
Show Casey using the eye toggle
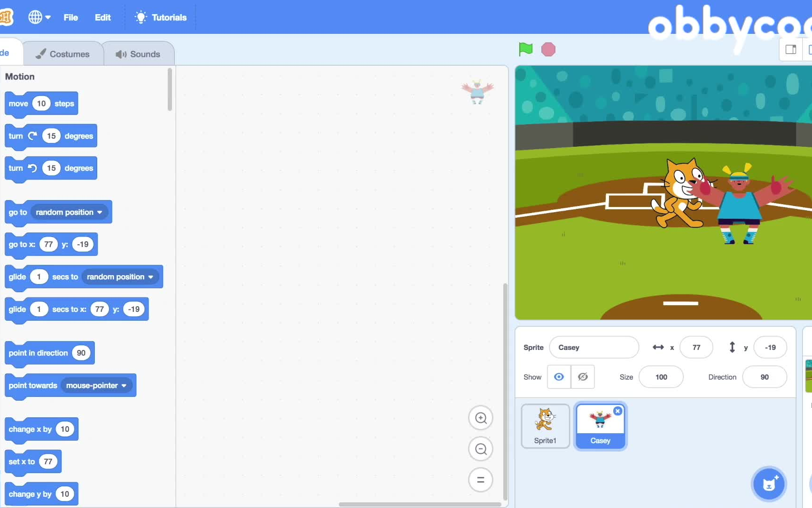(559, 377)
